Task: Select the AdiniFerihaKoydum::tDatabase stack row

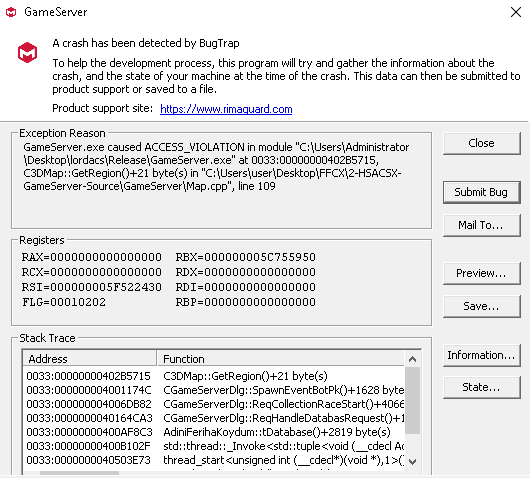Action: (215, 432)
